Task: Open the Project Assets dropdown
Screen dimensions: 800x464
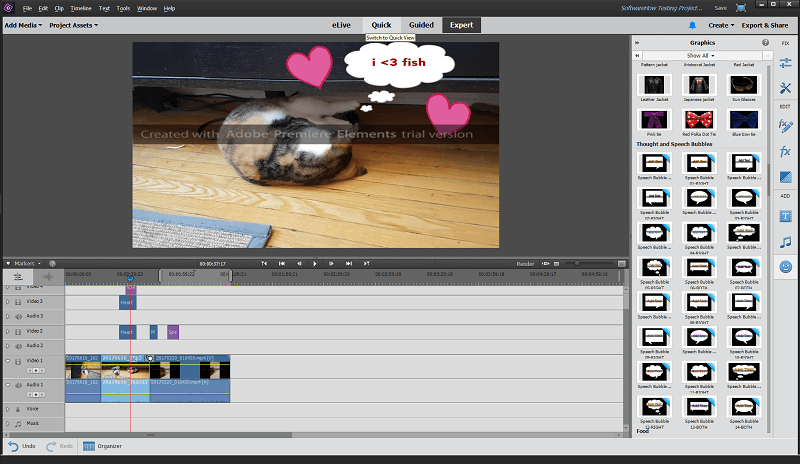Action: click(x=73, y=25)
